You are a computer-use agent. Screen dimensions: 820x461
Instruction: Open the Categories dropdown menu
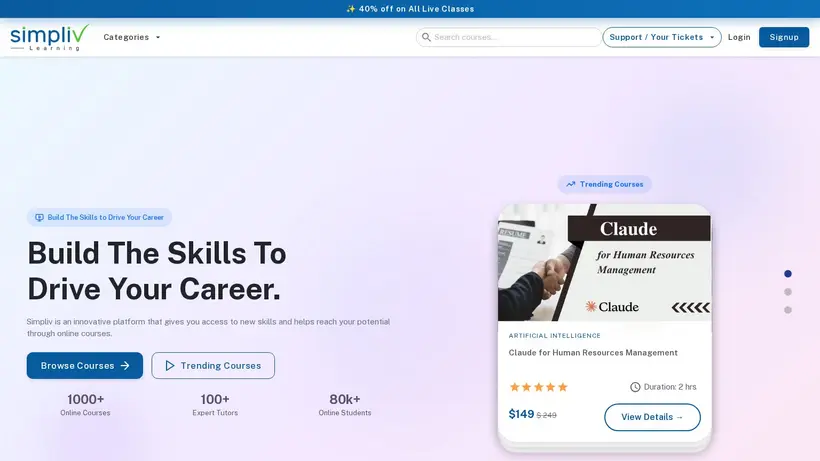point(132,37)
